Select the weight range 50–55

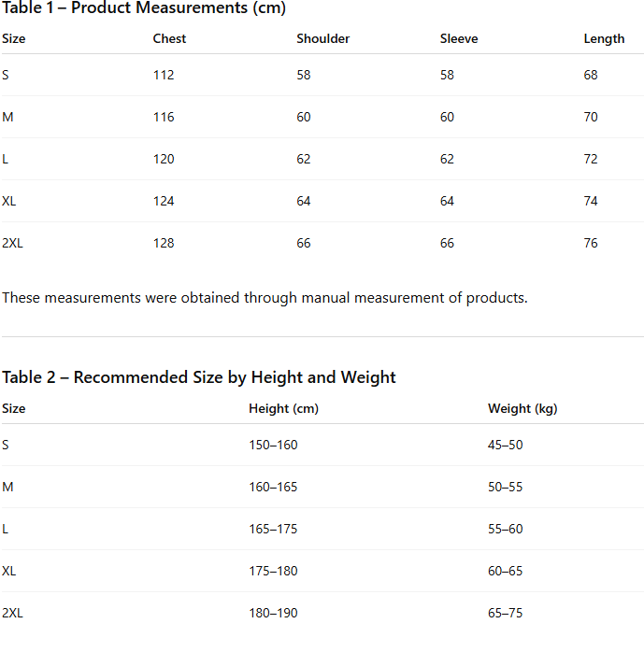[x=506, y=487]
